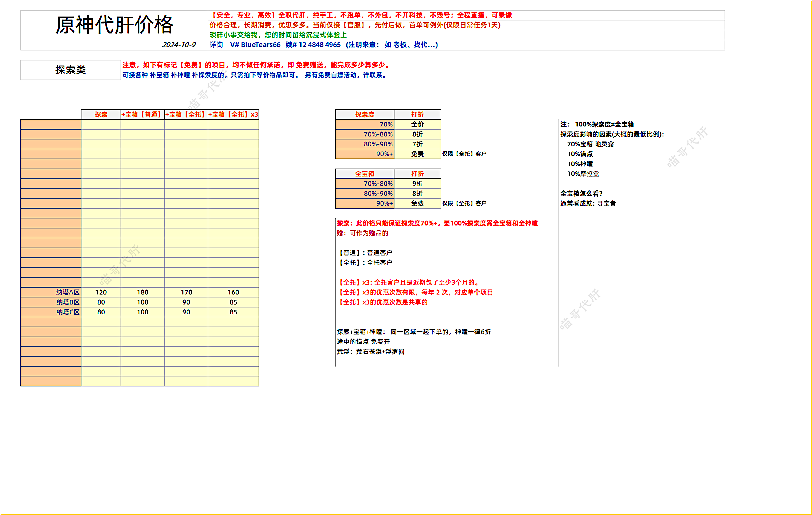Viewport: 812px width, 515px height.
Task: Click the 全宝箱 table header
Action: [x=365, y=174]
